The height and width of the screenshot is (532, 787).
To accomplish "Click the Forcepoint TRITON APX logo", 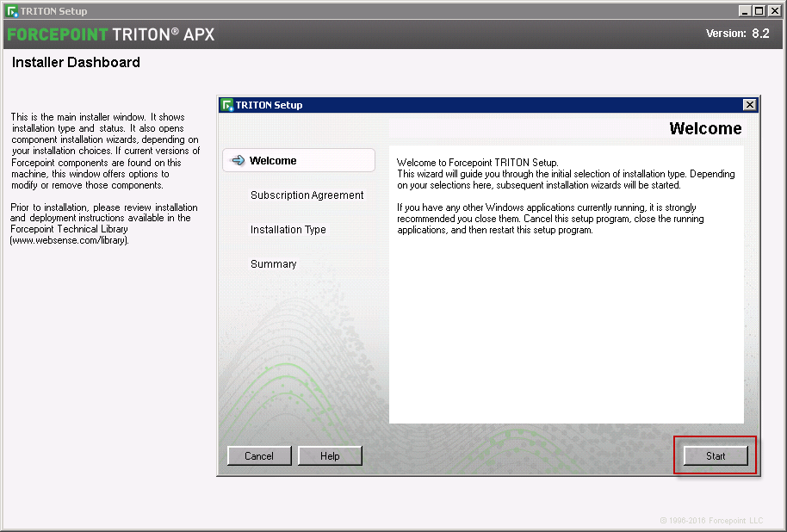I will [111, 34].
